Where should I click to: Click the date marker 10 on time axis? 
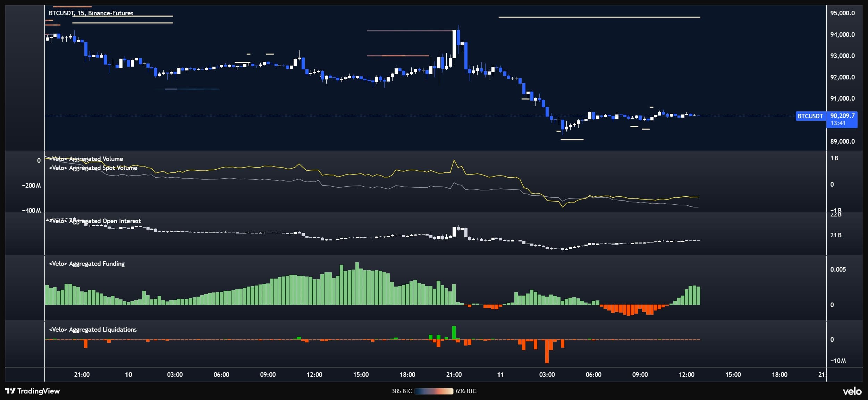128,375
